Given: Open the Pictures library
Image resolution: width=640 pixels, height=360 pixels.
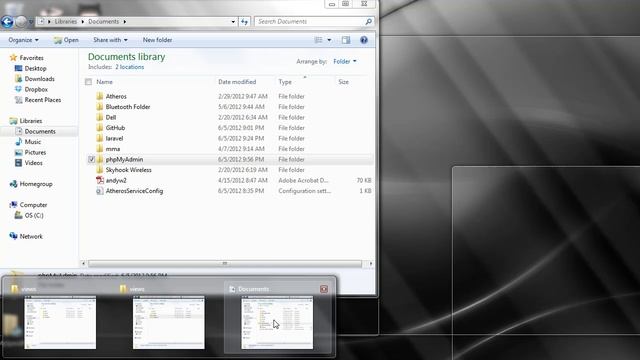Looking at the screenshot, I should click(x=35, y=152).
